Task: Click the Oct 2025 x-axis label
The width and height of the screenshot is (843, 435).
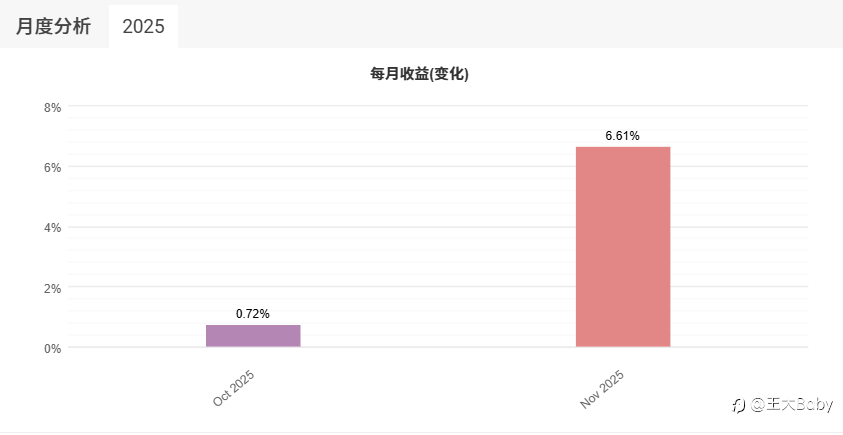Action: [234, 388]
